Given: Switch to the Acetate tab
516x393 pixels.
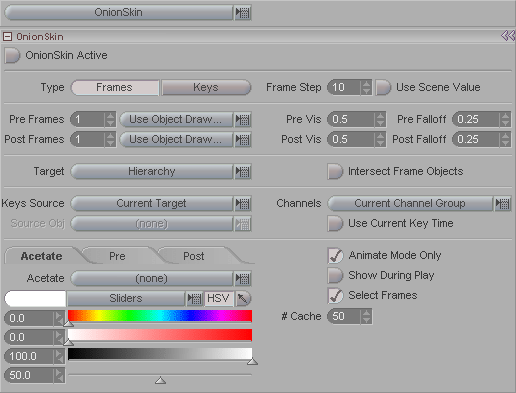Looking at the screenshot, I should (41, 256).
